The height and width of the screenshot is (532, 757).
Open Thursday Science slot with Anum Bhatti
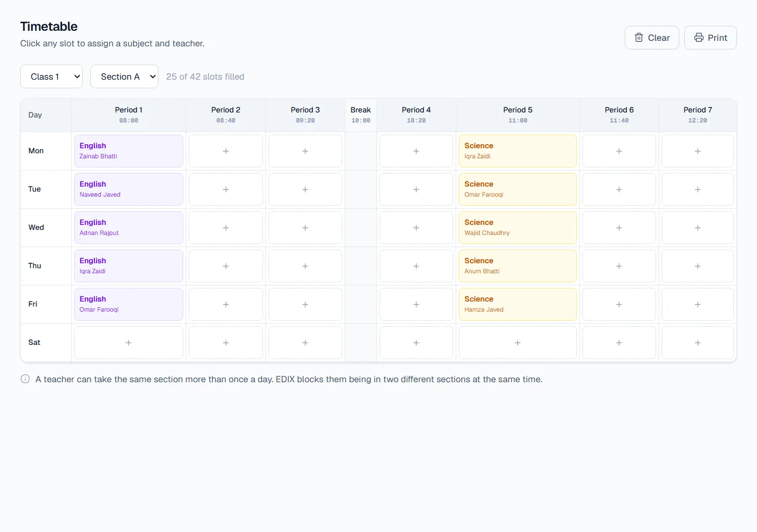click(x=518, y=266)
